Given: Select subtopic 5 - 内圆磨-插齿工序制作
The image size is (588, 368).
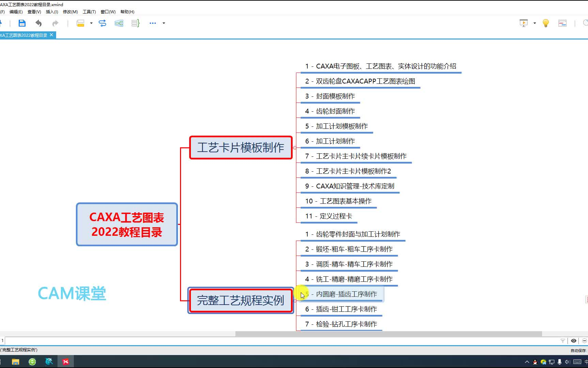Looking at the screenshot, I should click(x=341, y=294).
